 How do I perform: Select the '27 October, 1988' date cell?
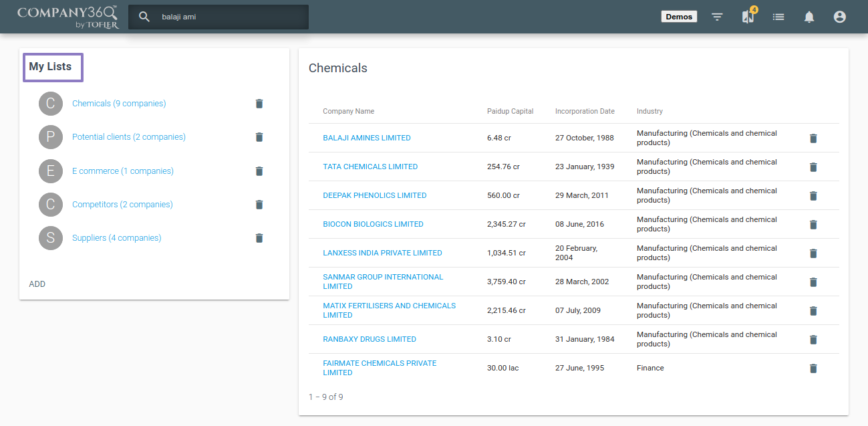[585, 138]
